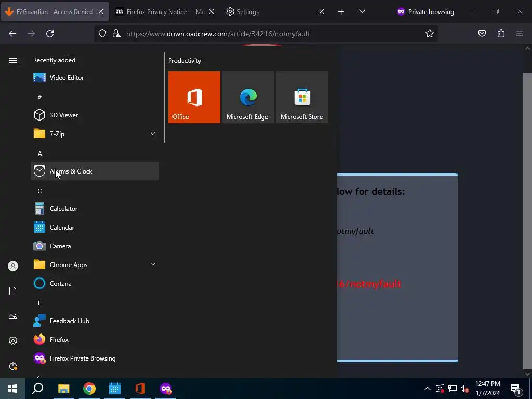Screen dimensions: 532x399
Task: Open the Firefox Extensions button
Action: (x=501, y=33)
